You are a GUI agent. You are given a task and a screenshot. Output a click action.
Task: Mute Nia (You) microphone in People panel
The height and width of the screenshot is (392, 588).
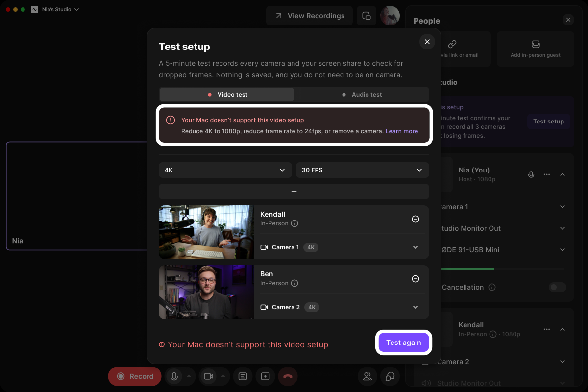(x=531, y=174)
